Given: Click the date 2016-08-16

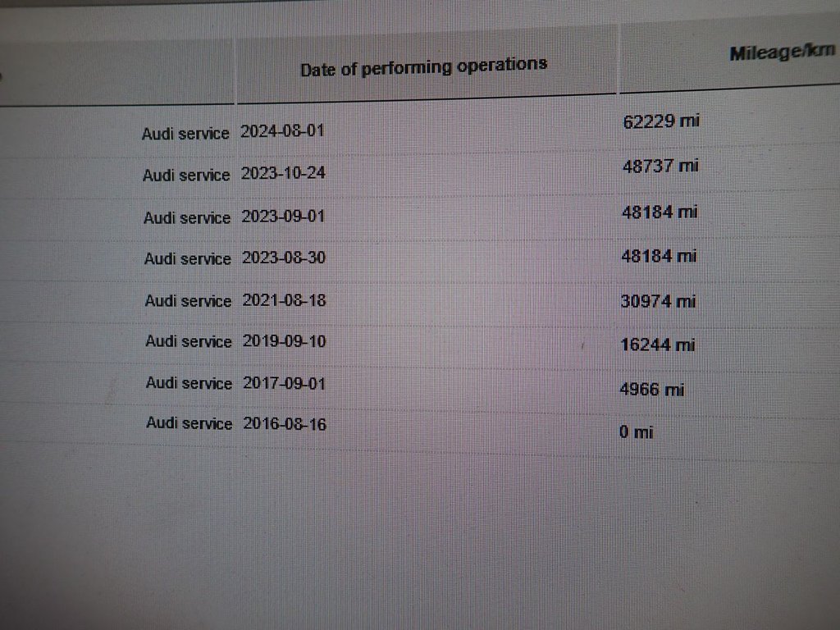Looking at the screenshot, I should (285, 424).
